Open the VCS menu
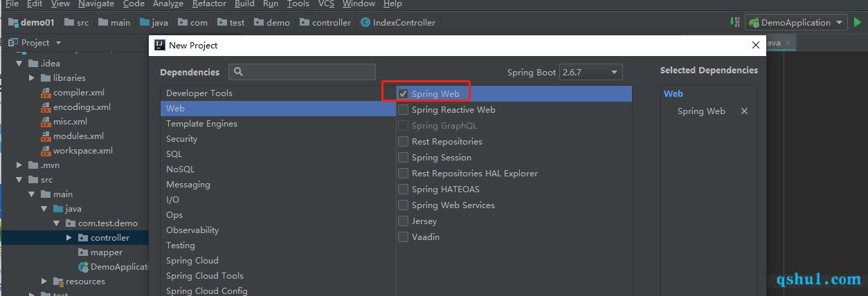 326,4
